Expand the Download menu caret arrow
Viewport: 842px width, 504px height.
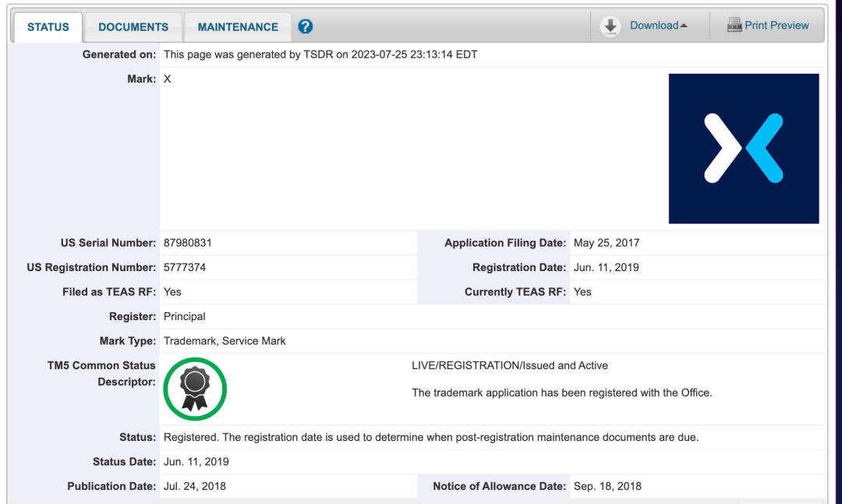(x=684, y=26)
